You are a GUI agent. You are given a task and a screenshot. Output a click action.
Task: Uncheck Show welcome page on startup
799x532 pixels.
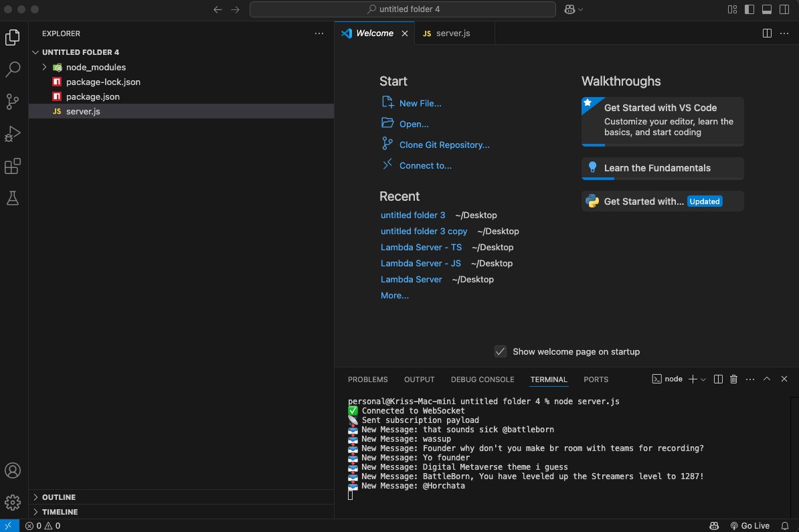coord(501,351)
